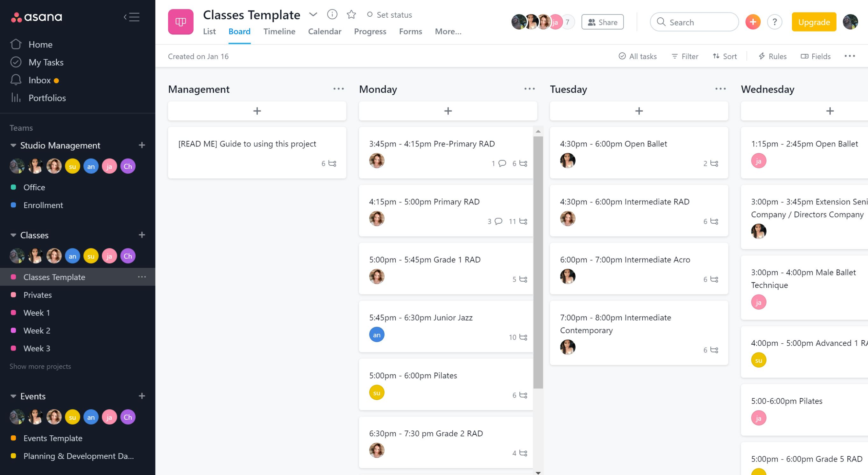Switch to the Timeline tab

279,31
